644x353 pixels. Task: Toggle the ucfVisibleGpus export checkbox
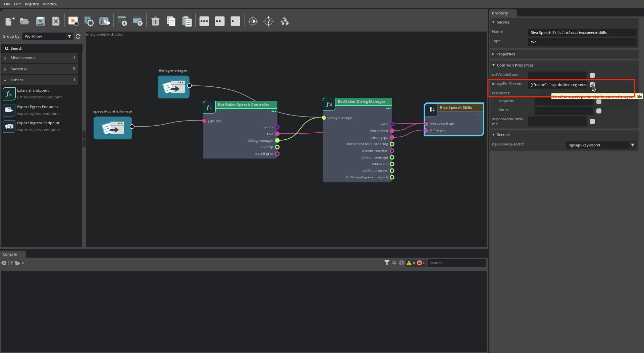[x=592, y=75]
